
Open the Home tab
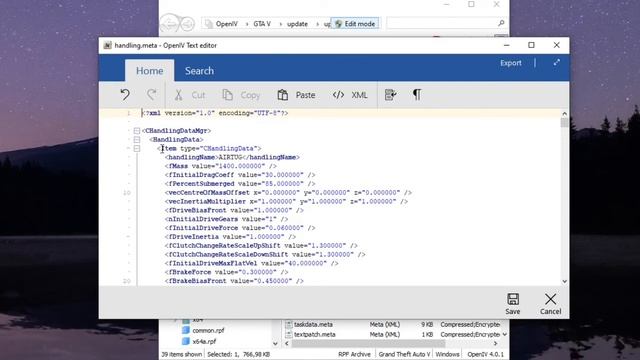coord(149,71)
